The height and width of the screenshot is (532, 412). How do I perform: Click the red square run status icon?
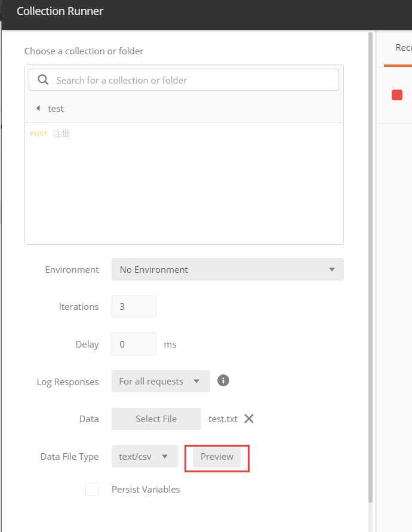point(397,95)
